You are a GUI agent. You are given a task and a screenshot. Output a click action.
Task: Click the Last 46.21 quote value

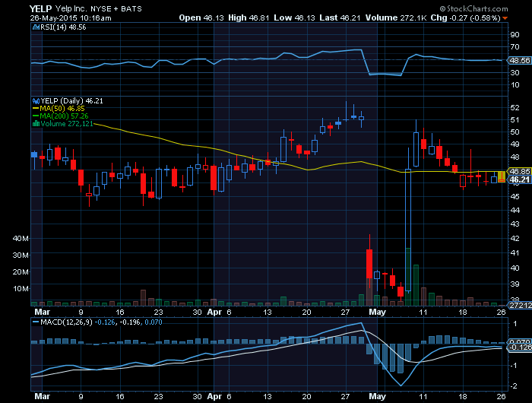click(x=340, y=17)
